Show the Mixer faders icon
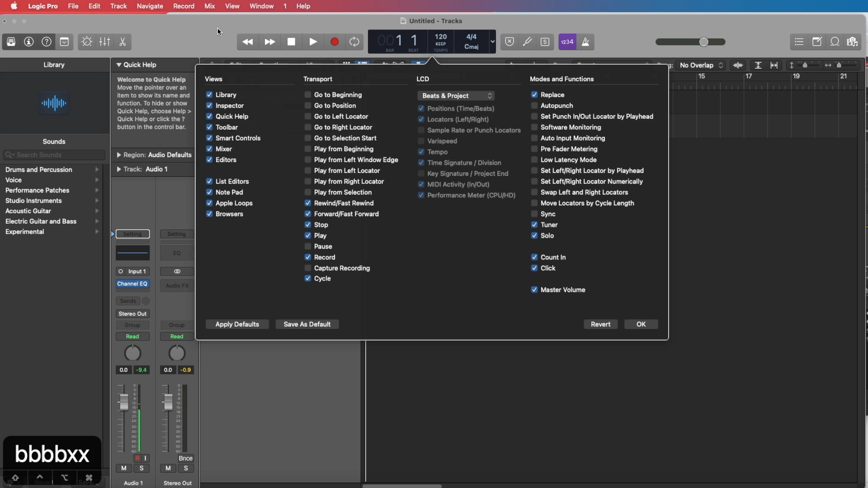868x488 pixels. pos(104,42)
